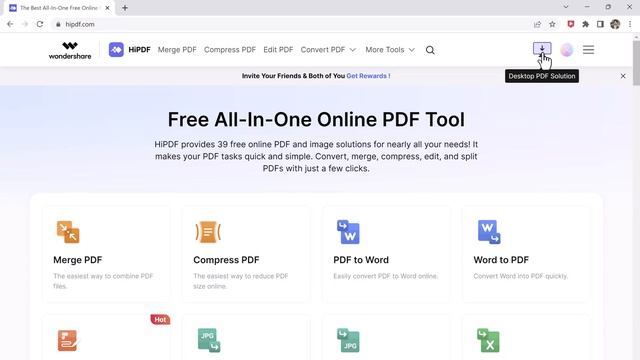Open the Chrome profile avatar
Screen dimensions: 640x360
615,24
